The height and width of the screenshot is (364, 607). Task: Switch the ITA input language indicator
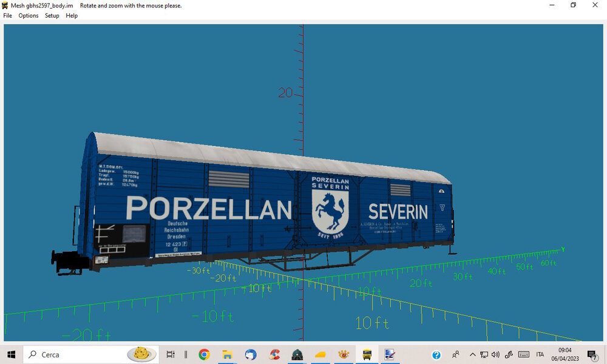tap(540, 354)
